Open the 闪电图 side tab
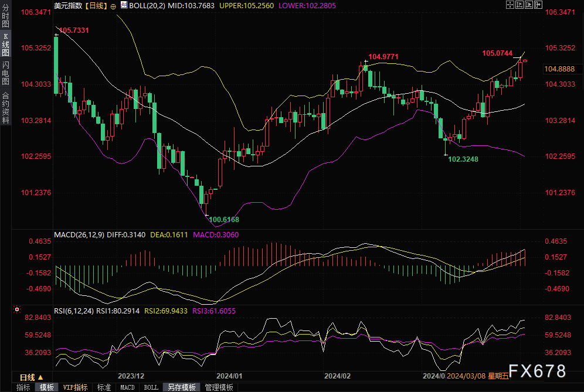This screenshot has height=392, width=584. 5,72
